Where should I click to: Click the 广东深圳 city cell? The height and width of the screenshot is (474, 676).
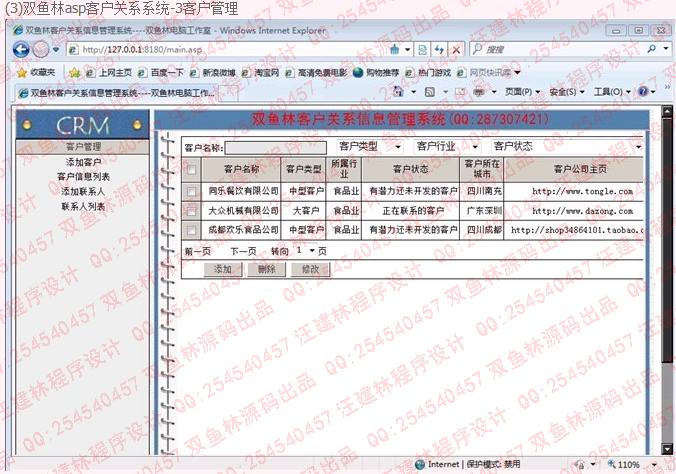[484, 211]
